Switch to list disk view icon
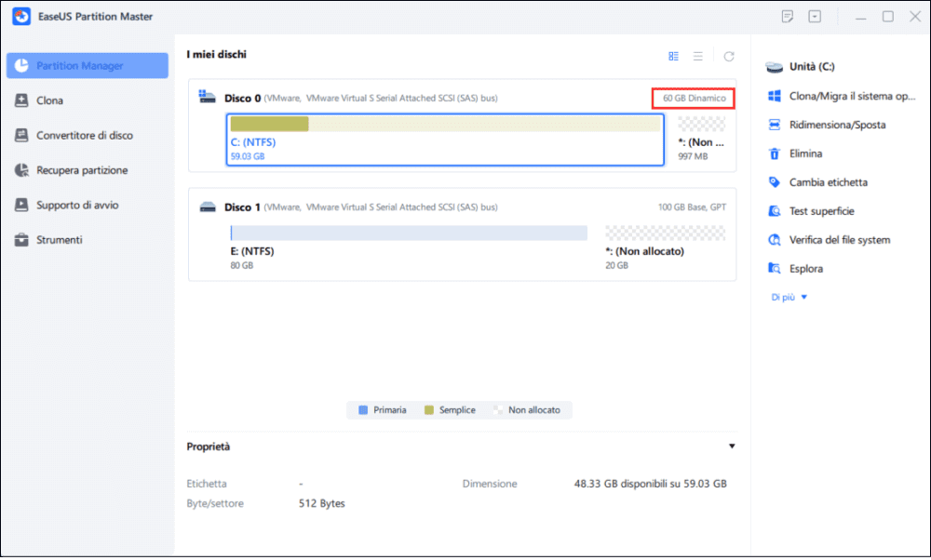The image size is (931, 560). coord(697,56)
